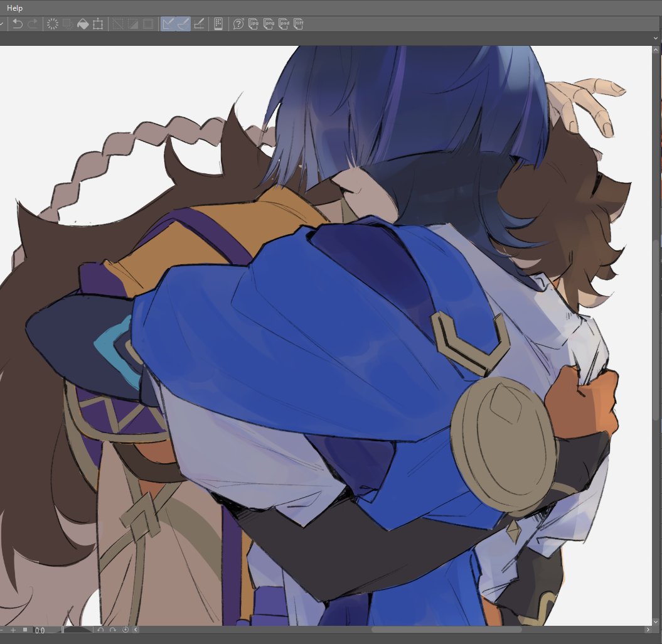Click Clear Outside Selection icon
Image resolution: width=662 pixels, height=644 pixels.
(x=68, y=24)
